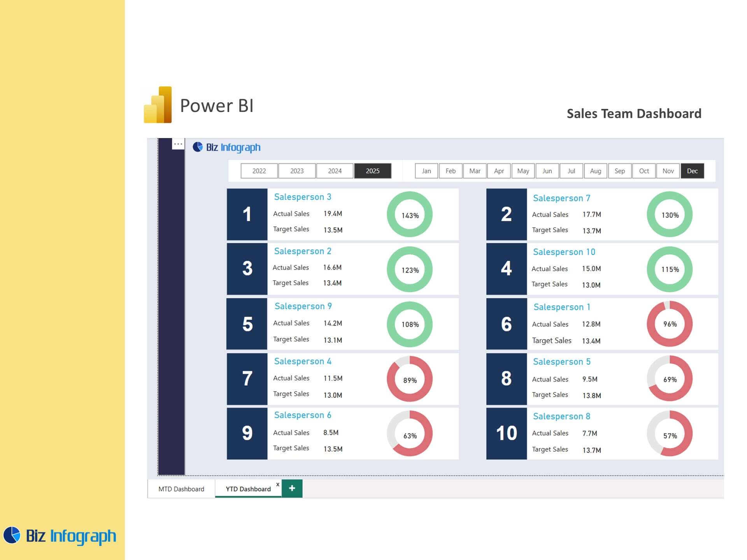The height and width of the screenshot is (560, 747).
Task: Switch to the MTD Dashboard tab
Action: point(181,489)
